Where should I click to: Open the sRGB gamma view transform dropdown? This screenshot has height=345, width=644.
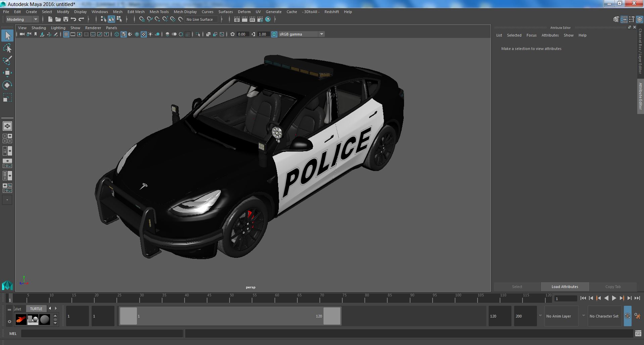(x=301, y=34)
